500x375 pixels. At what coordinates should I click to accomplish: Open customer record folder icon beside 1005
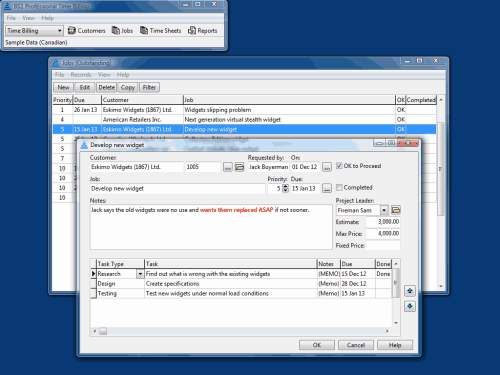point(239,167)
